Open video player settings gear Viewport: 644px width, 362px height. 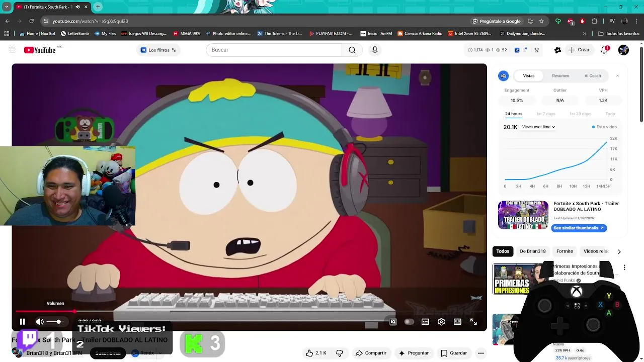point(441,322)
